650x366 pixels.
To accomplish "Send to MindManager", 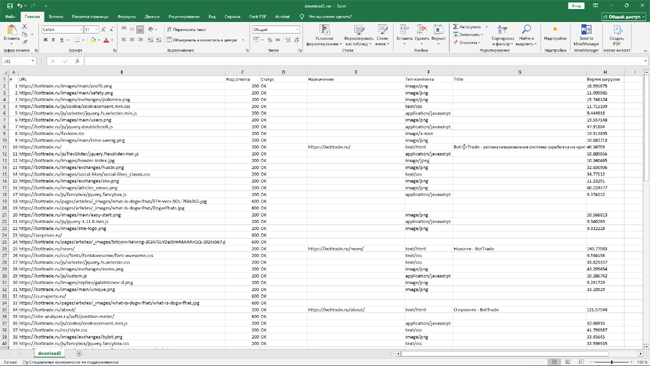I will pyautogui.click(x=586, y=35).
